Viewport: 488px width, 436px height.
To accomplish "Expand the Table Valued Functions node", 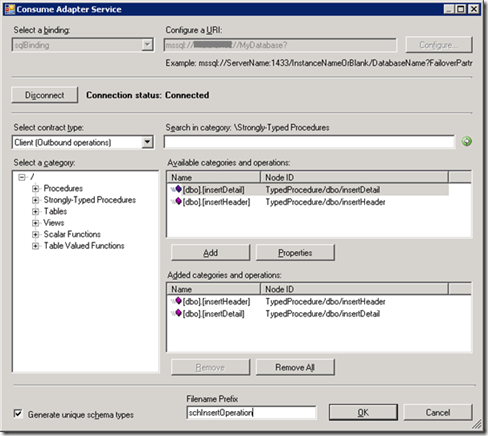I will 35,246.
